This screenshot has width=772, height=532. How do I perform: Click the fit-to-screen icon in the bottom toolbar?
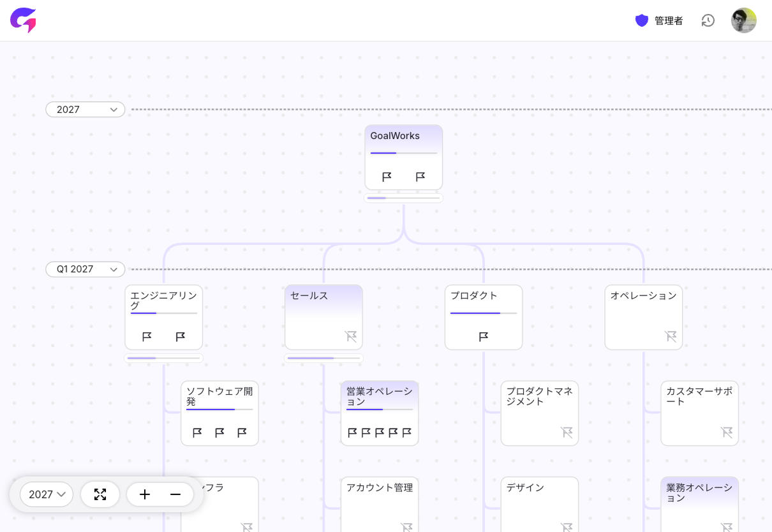100,494
